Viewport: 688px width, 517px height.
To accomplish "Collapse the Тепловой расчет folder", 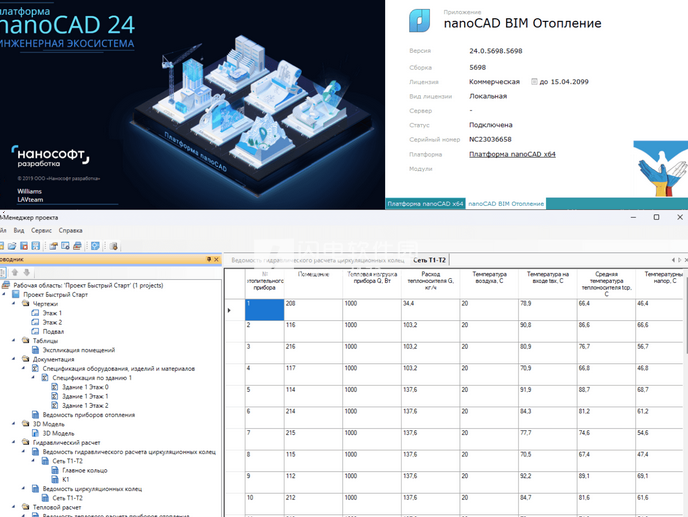I will 14,506.
